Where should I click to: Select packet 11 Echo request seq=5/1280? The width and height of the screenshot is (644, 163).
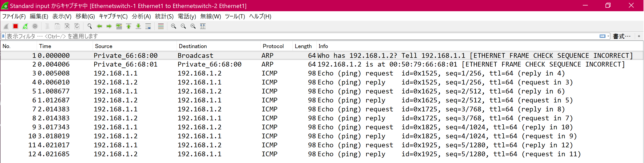point(322,145)
